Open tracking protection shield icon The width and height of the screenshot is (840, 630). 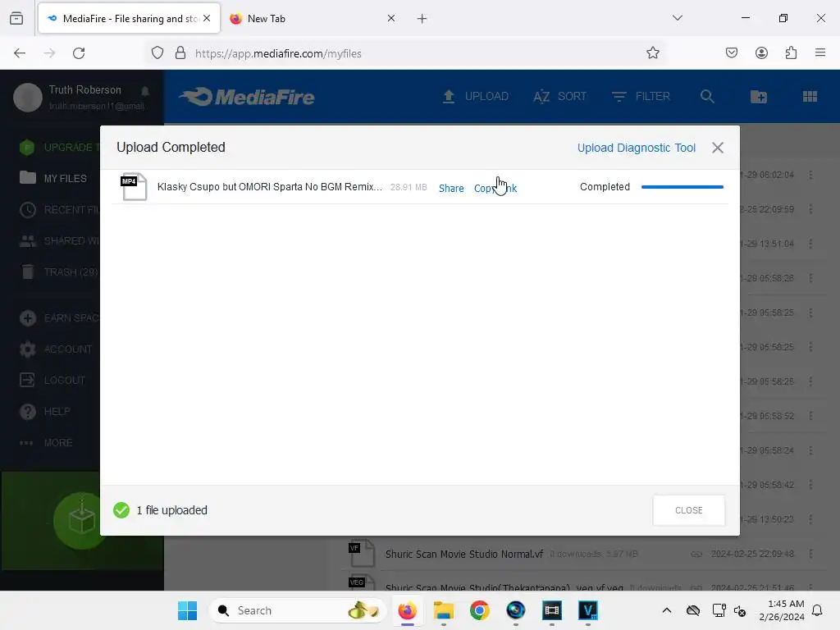(157, 52)
